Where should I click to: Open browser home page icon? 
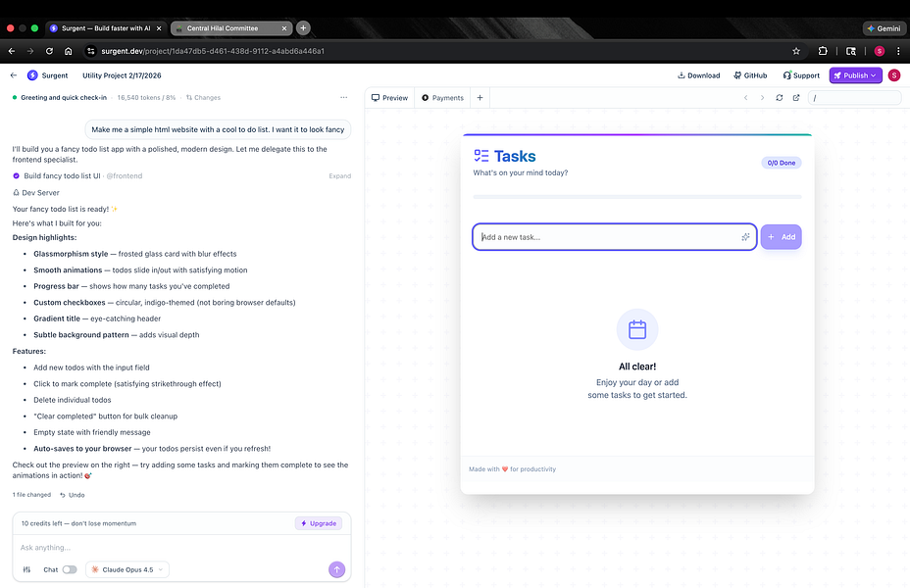(x=68, y=51)
